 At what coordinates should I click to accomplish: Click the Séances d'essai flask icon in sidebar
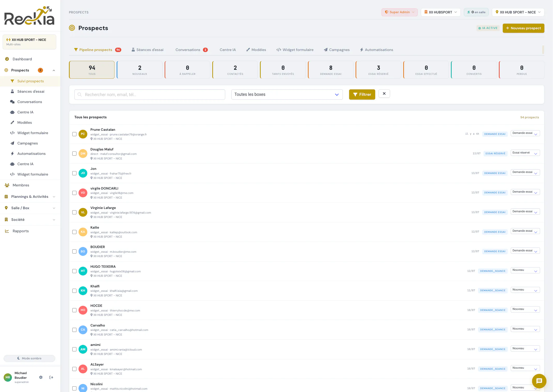tap(12, 91)
